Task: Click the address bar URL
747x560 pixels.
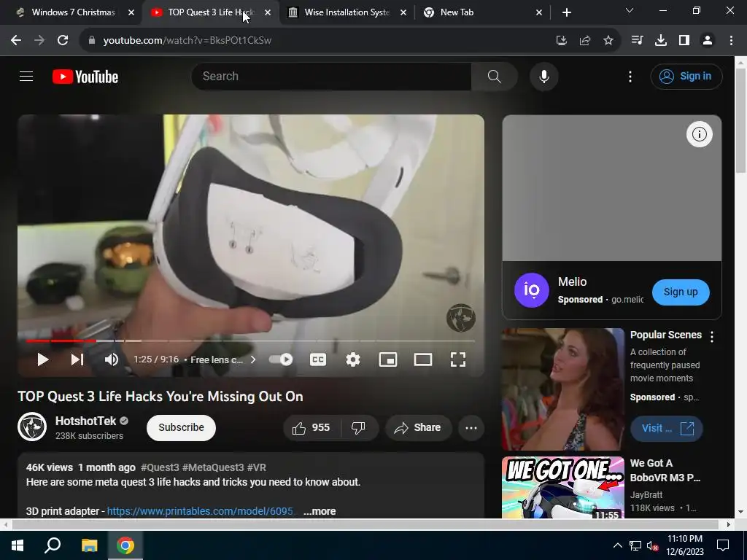Action: [x=187, y=41]
